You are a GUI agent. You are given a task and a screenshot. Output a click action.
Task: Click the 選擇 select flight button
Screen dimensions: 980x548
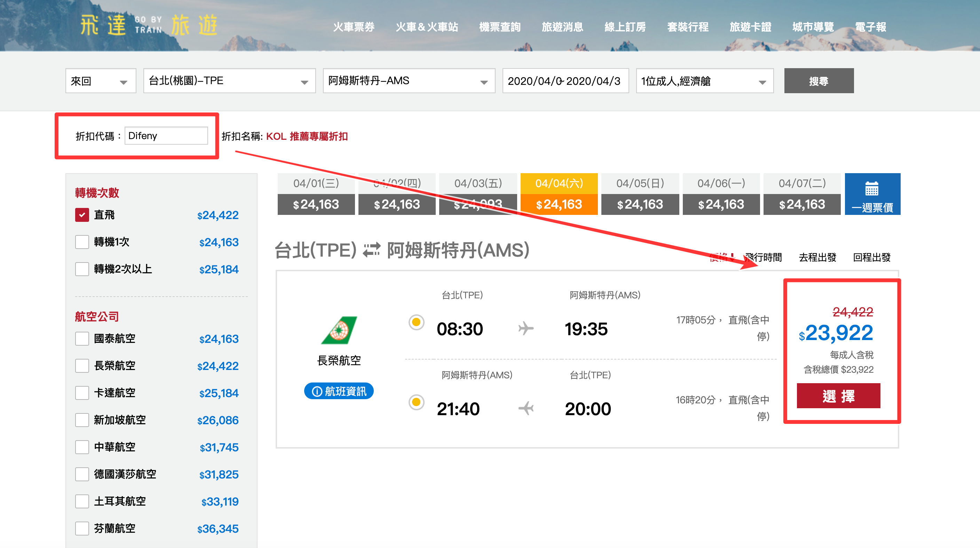(838, 396)
